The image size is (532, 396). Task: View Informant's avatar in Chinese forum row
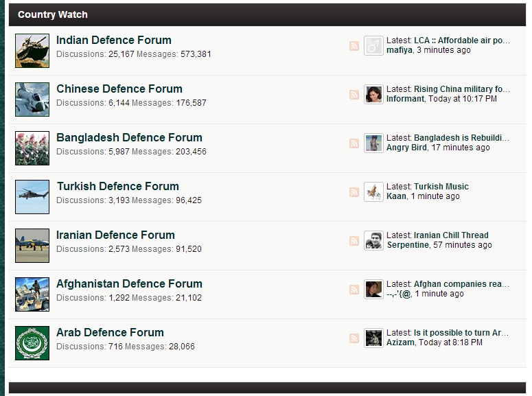[373, 94]
